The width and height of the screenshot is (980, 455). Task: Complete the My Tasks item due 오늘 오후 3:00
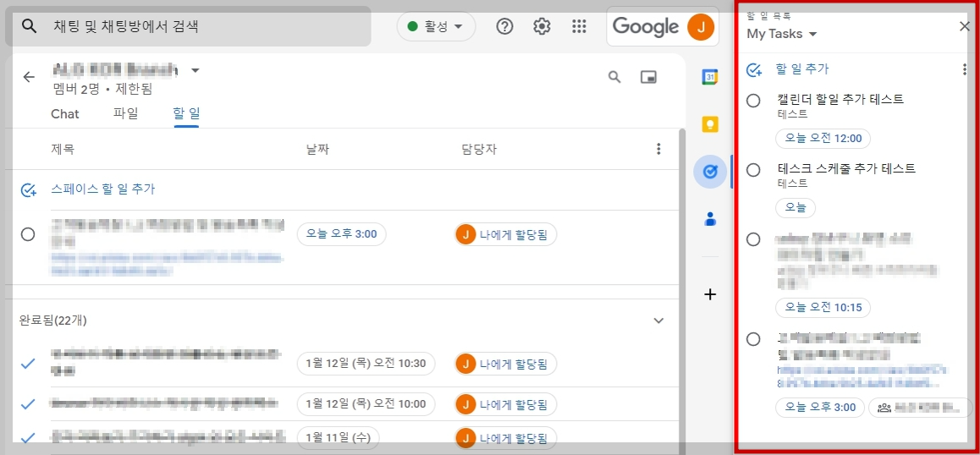[754, 339]
